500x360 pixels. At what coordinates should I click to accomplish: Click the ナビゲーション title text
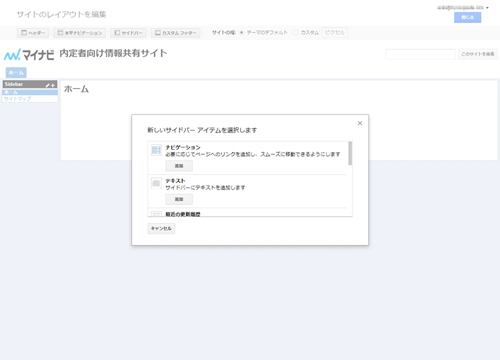183,147
